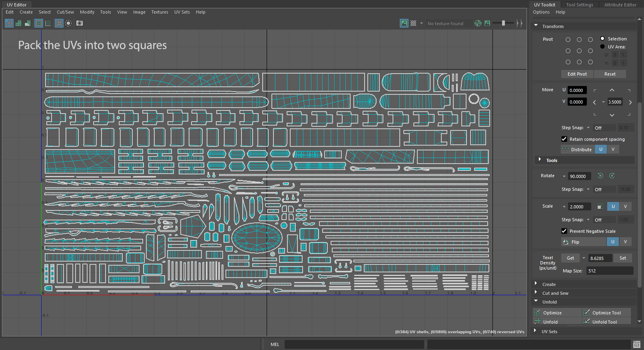Click the move up arrow icon
Screen dimensions: 644x350
612,90
